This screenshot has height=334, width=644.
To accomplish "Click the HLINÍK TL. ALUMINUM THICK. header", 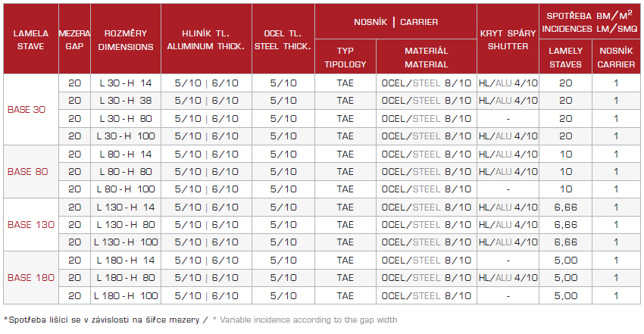I will pyautogui.click(x=206, y=39).
